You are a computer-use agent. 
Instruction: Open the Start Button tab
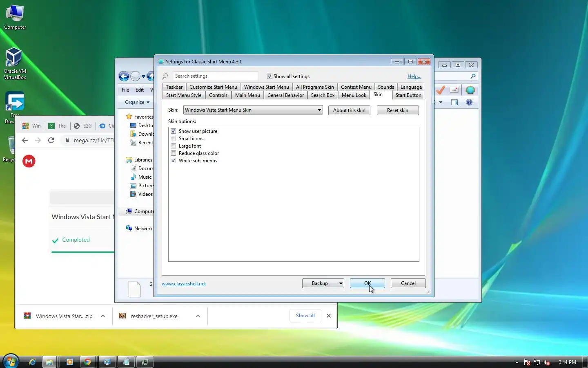tap(408, 95)
